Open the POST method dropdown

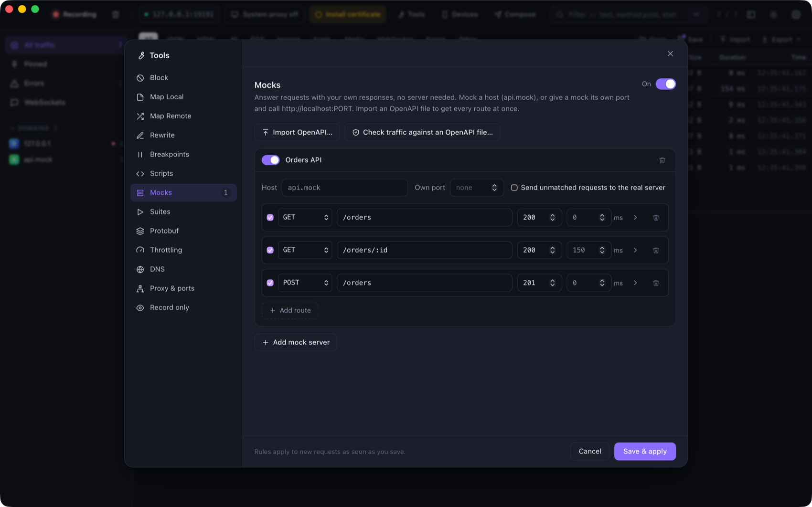(305, 283)
